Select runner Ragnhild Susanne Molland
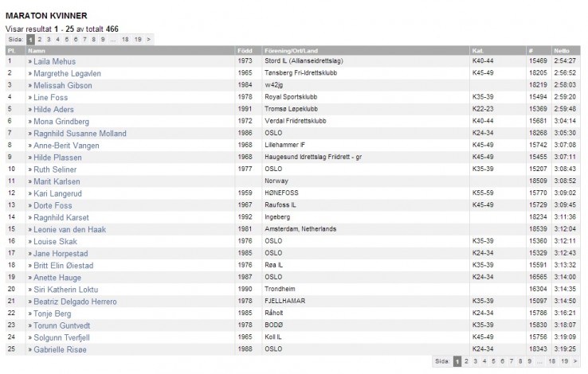The height and width of the screenshot is (374, 588). point(80,134)
